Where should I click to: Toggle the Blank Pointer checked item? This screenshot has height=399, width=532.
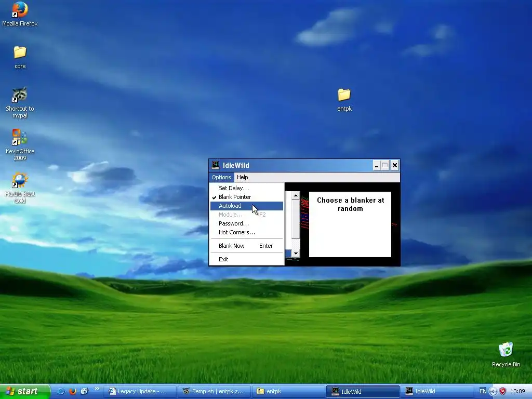[x=247, y=197]
